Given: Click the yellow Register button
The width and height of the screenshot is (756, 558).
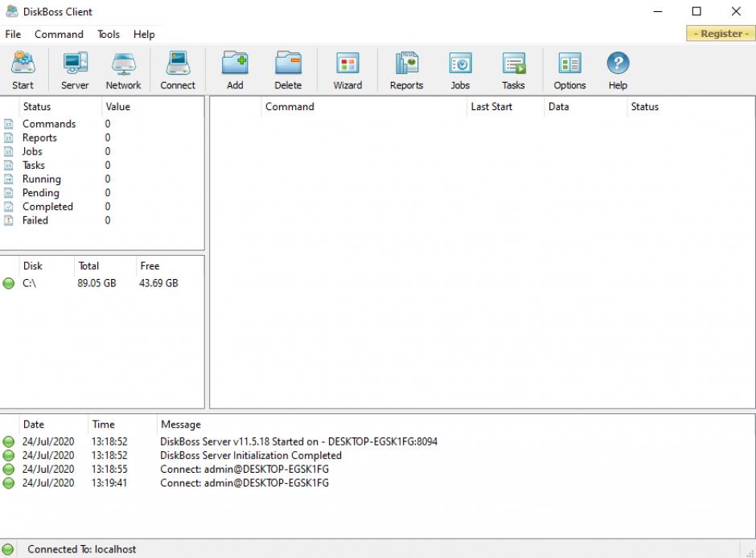Looking at the screenshot, I should pyautogui.click(x=721, y=33).
